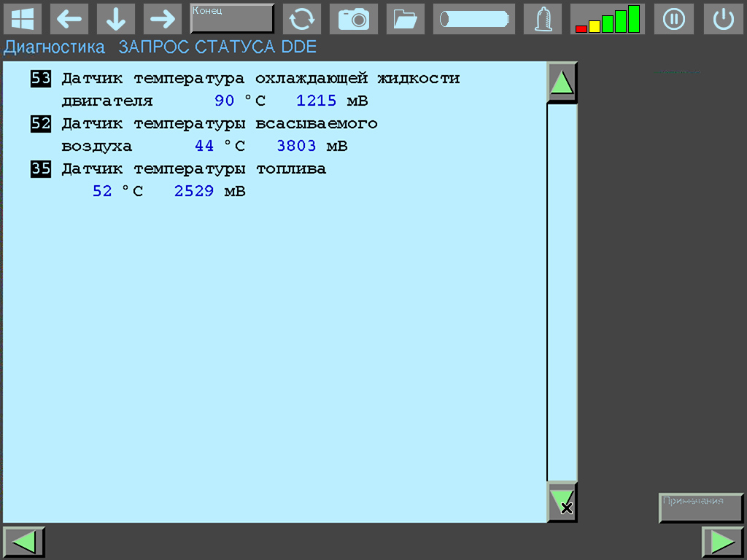Viewport: 747px width, 560px height.
Task: Take a screenshot with the camera icon
Action: click(x=354, y=19)
